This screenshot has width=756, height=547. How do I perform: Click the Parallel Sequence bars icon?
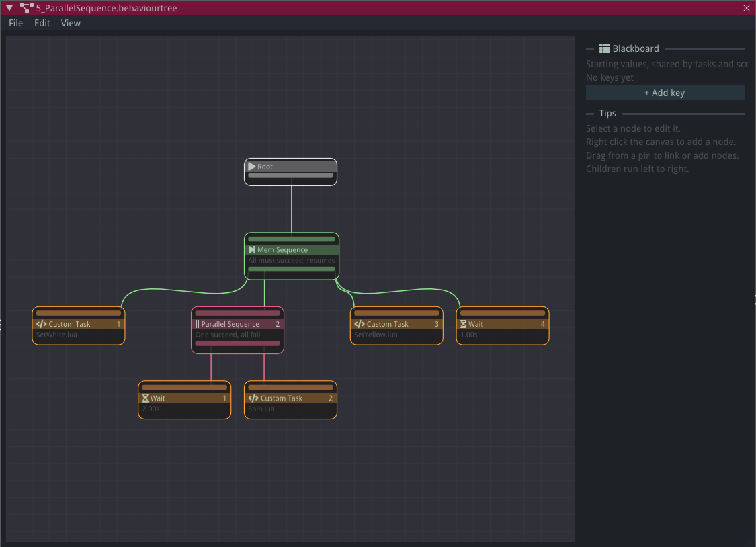tap(197, 324)
